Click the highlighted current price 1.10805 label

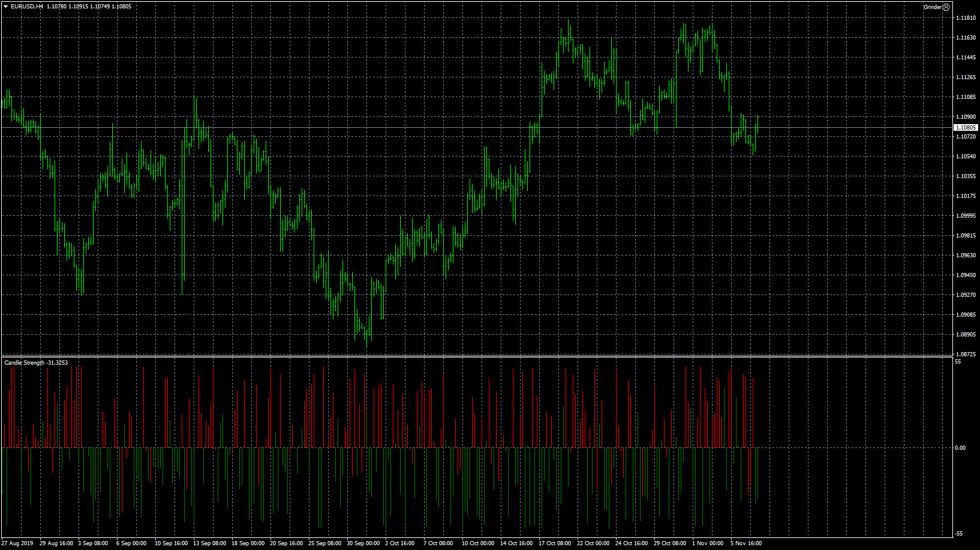[966, 128]
